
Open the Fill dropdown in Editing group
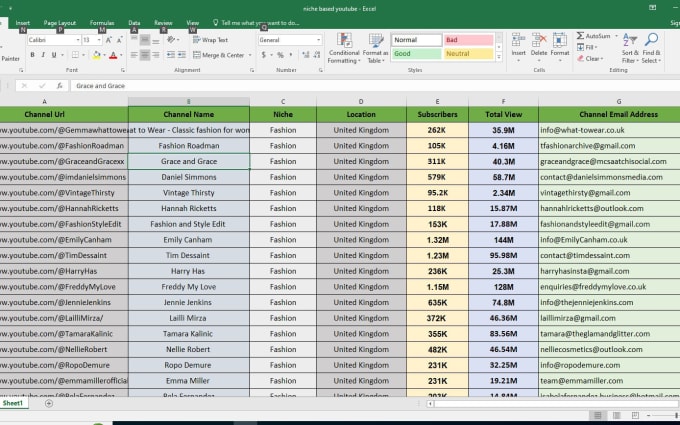pyautogui.click(x=587, y=47)
